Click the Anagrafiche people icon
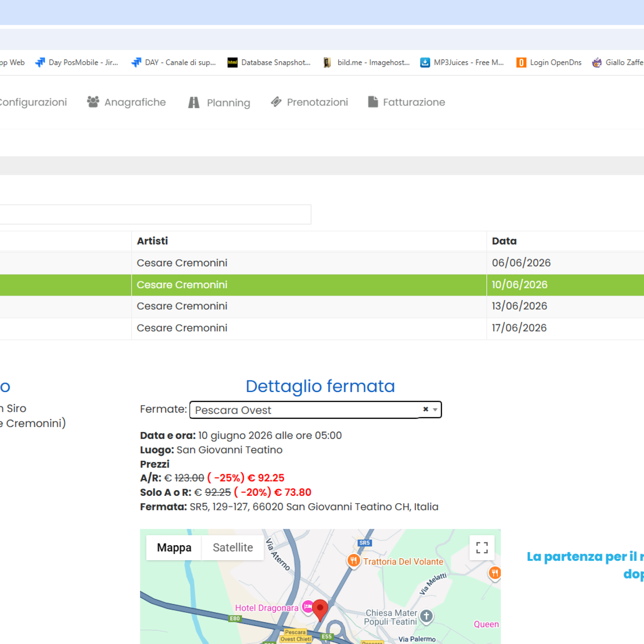The height and width of the screenshot is (644, 644). tap(93, 102)
